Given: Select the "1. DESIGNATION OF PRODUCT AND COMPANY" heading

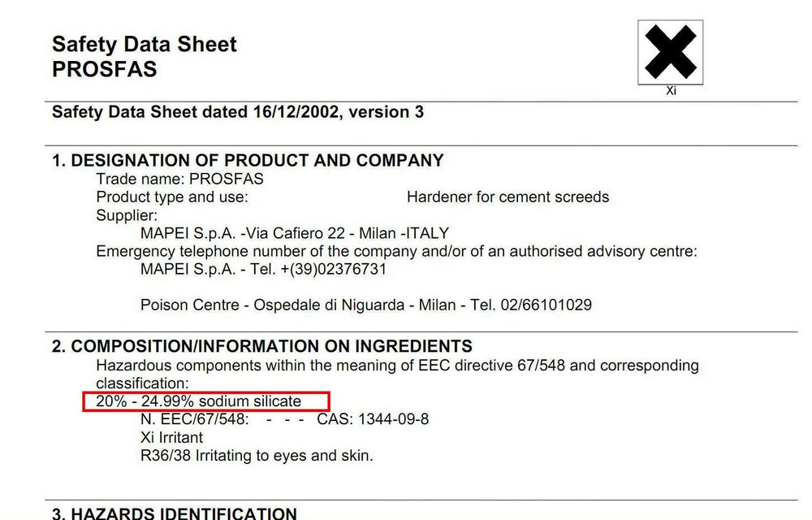Looking at the screenshot, I should click(248, 160).
